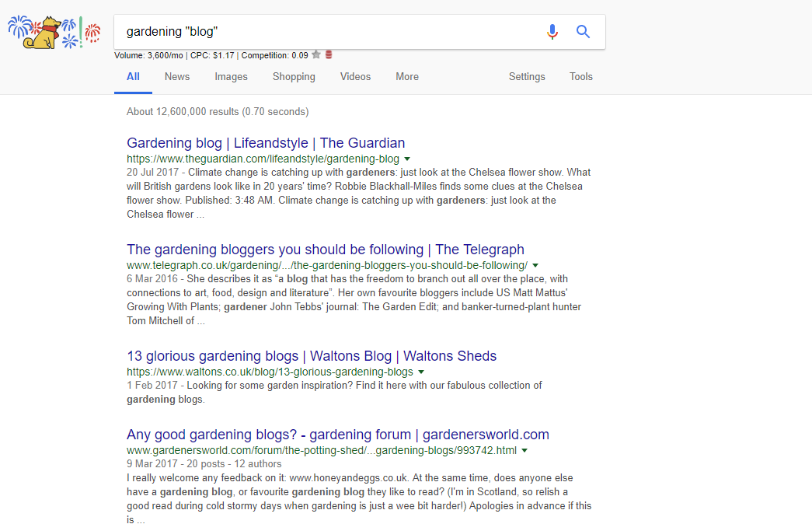Click the Google doodle dog logo

point(54,32)
